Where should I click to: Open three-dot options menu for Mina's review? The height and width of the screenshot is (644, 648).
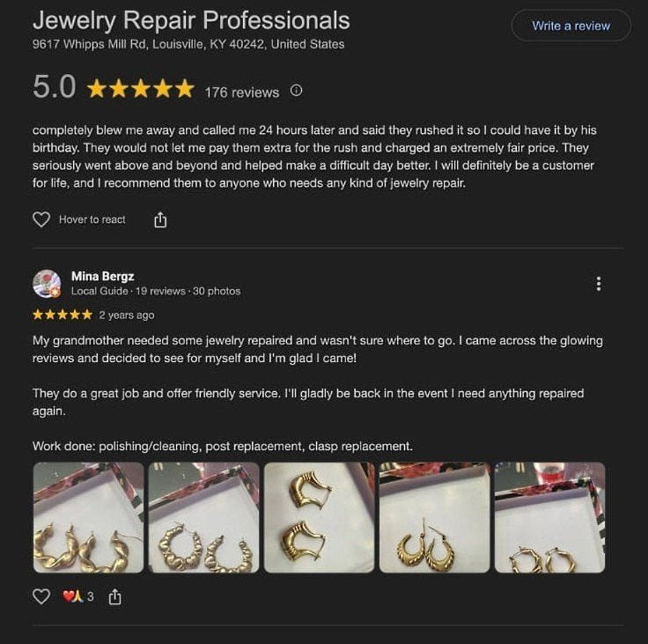(x=599, y=284)
